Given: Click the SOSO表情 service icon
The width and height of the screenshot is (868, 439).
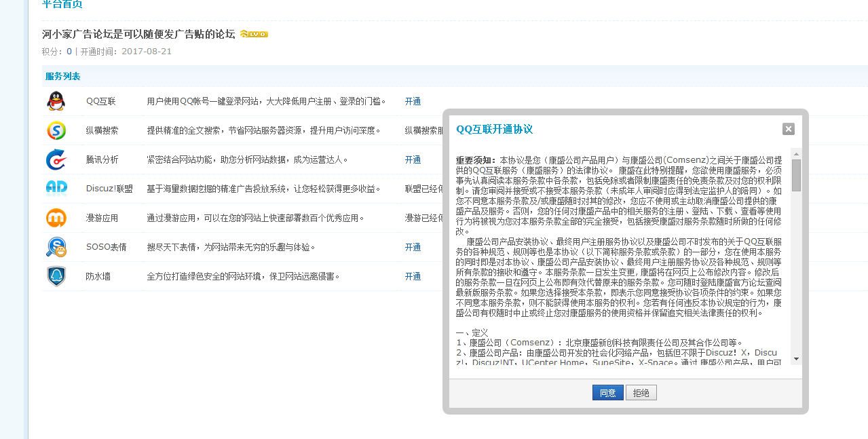Looking at the screenshot, I should [x=56, y=247].
